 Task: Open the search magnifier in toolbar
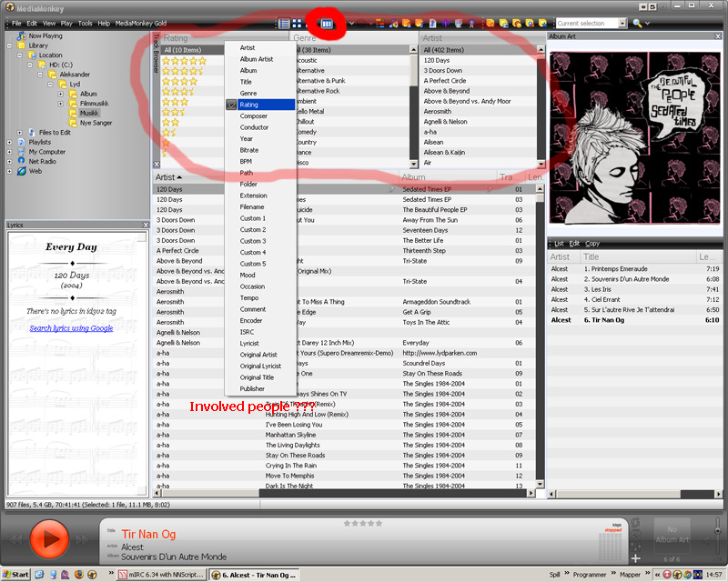pos(637,24)
